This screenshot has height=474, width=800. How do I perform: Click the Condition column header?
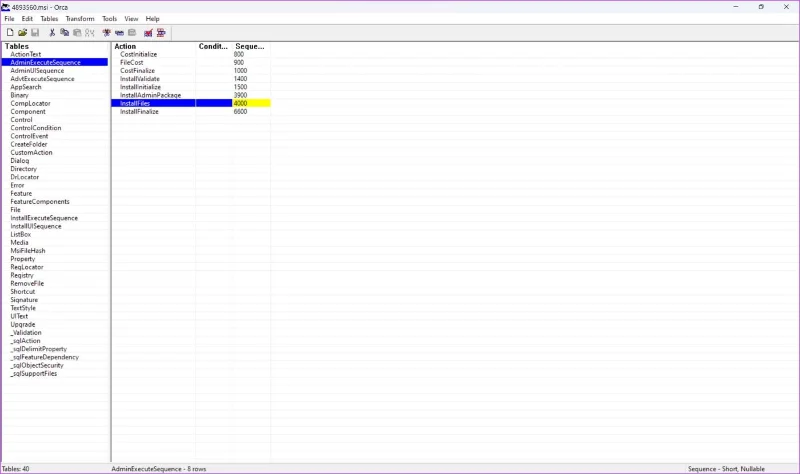214,46
